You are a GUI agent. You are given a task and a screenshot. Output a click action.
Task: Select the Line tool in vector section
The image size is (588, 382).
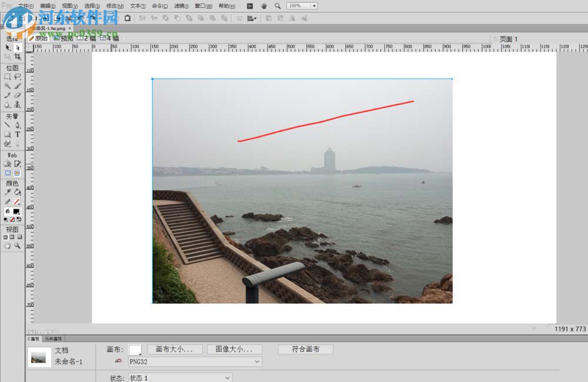[8, 125]
